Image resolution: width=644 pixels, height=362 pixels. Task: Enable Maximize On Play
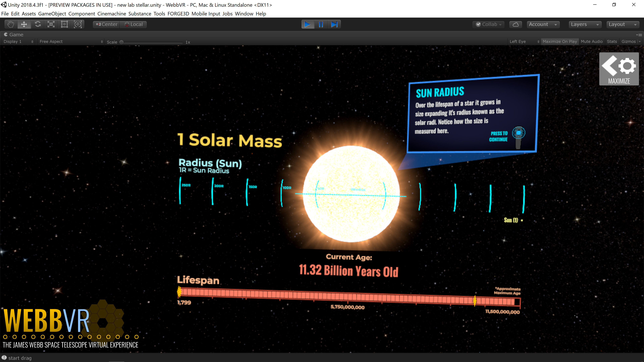(x=560, y=41)
